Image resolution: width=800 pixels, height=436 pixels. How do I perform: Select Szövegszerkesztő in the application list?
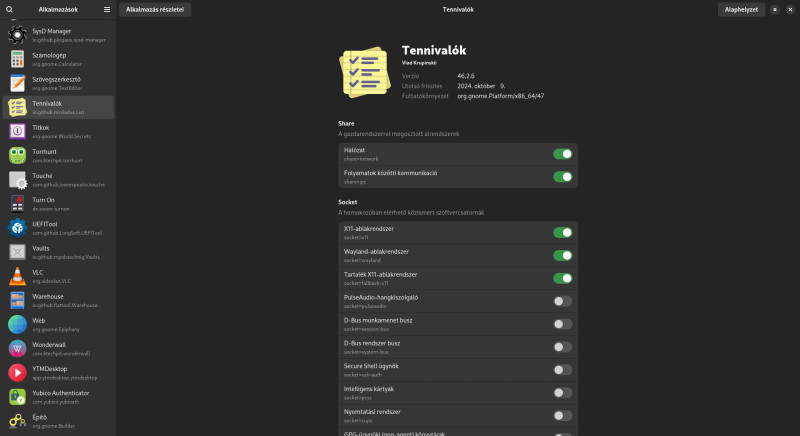59,83
